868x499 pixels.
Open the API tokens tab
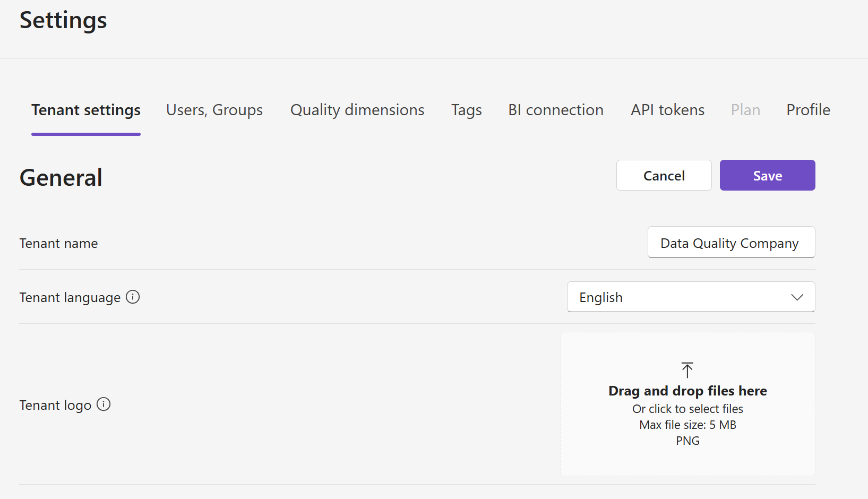coord(667,110)
